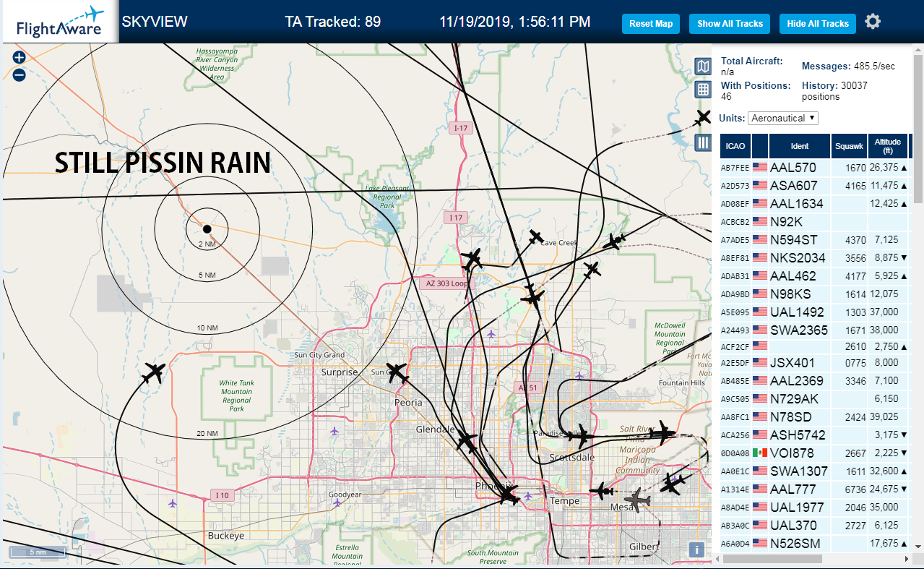Screen dimensions: 924x569
Task: Select the aircraft over Salt River area
Action: (x=662, y=435)
